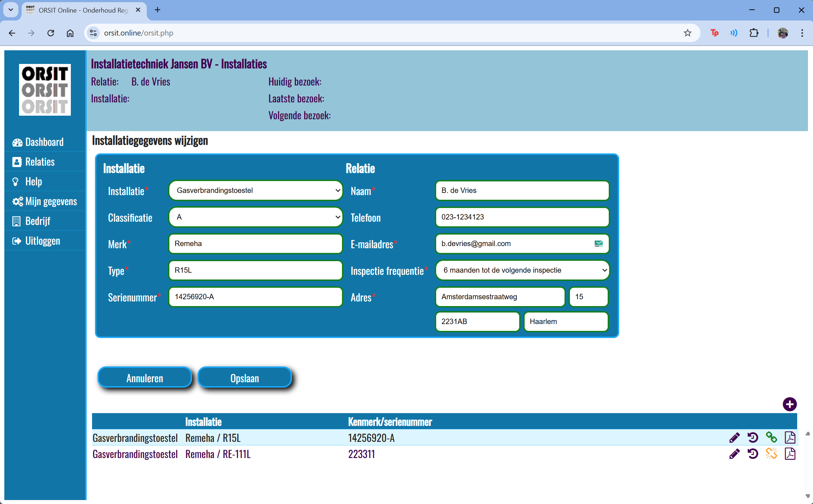813x504 pixels.
Task: Open Bedrijf in sidebar
Action: pos(45,221)
